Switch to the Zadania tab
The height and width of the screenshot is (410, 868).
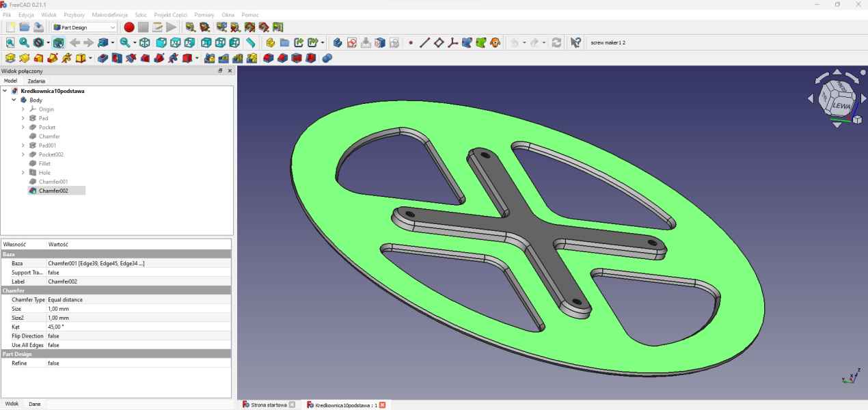36,81
